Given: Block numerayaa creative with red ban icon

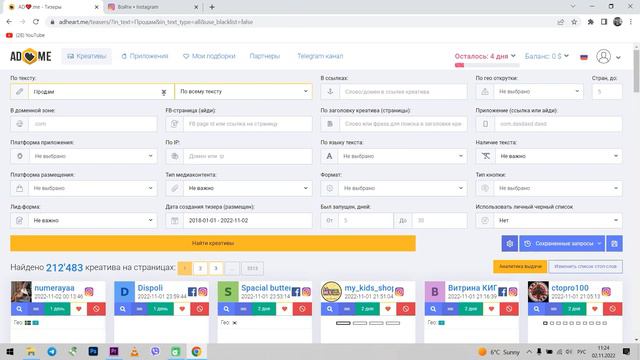Looking at the screenshot, I should pos(96,309).
